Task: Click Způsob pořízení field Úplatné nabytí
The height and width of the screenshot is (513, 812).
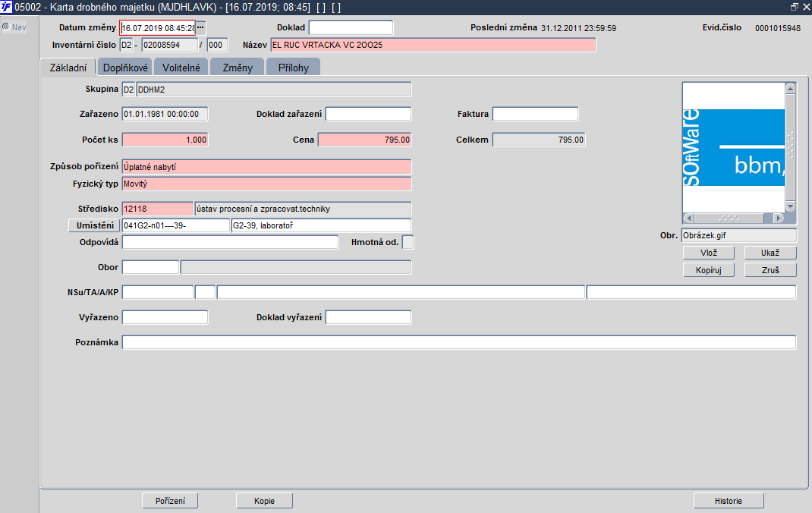Action: coord(266,167)
